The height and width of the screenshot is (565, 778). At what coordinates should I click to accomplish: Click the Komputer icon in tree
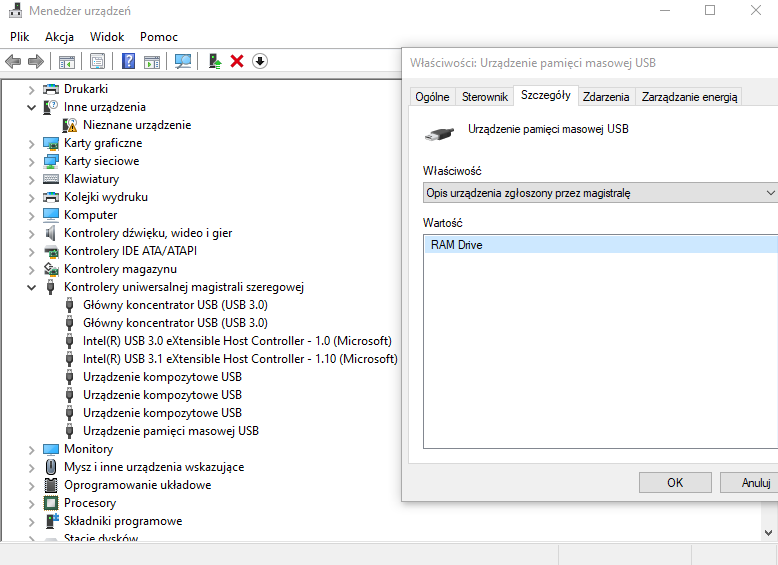point(51,215)
